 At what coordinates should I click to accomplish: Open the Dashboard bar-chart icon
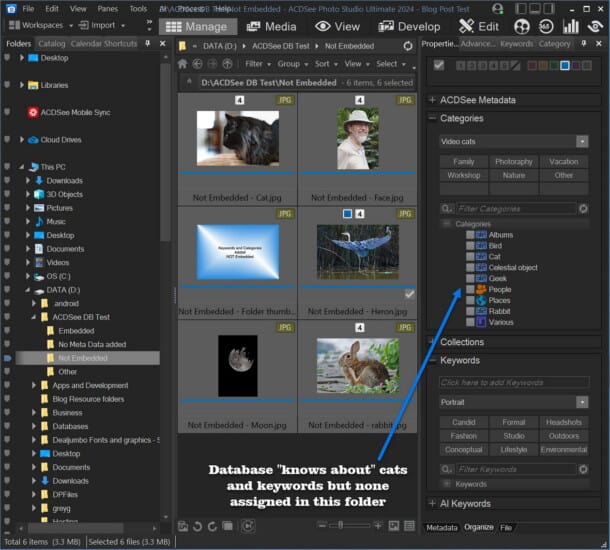click(573, 26)
